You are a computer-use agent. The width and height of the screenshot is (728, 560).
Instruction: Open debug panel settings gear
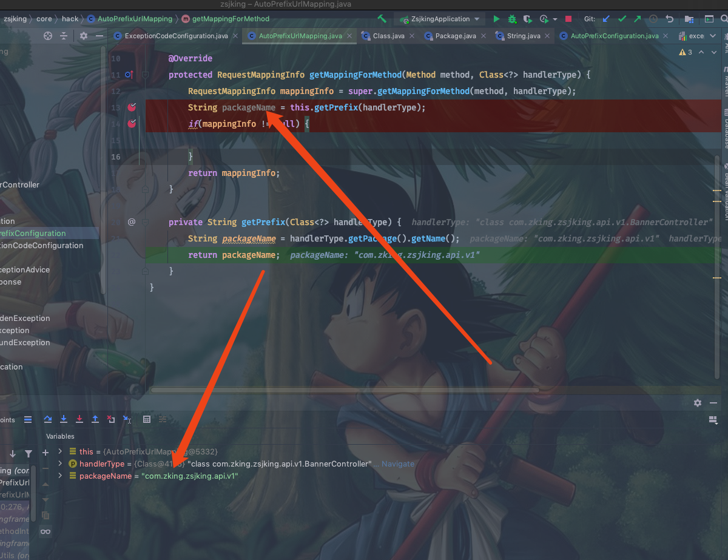[698, 403]
